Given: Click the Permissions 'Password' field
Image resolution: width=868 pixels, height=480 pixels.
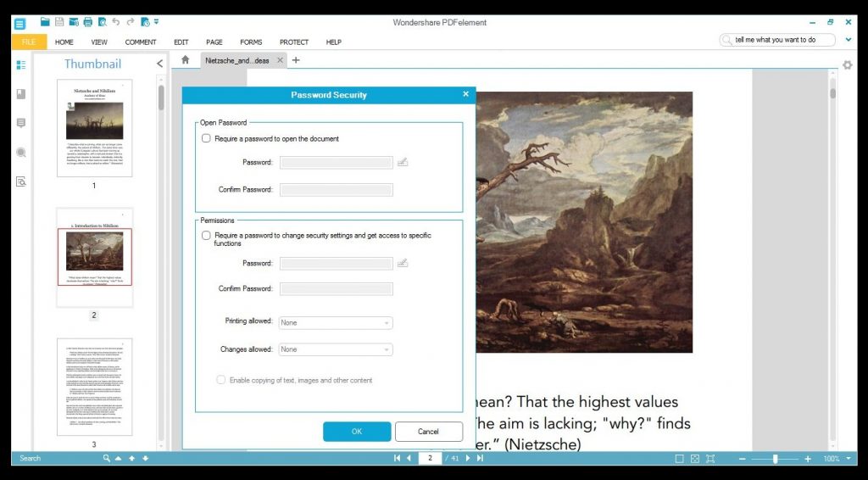Looking at the screenshot, I should (x=336, y=264).
